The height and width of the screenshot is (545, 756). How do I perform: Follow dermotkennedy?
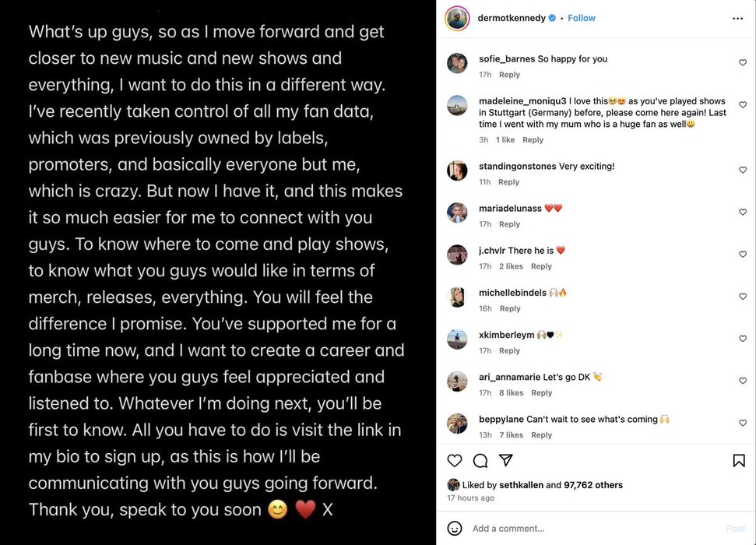pos(581,18)
